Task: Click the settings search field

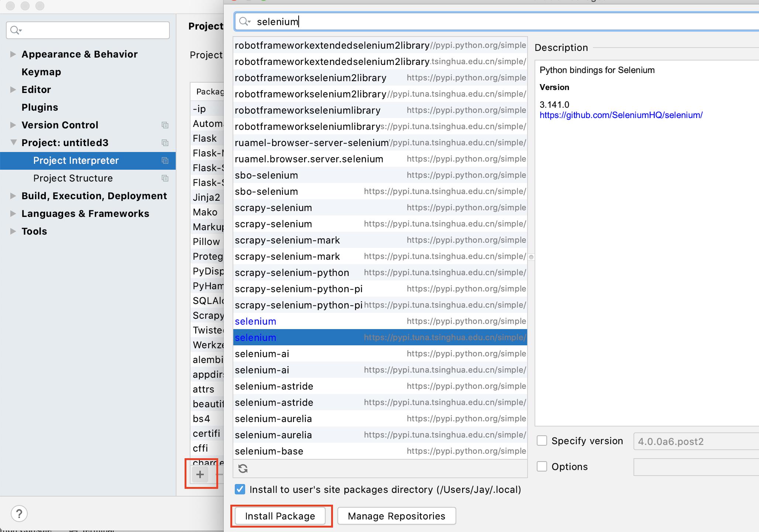Action: [88, 30]
